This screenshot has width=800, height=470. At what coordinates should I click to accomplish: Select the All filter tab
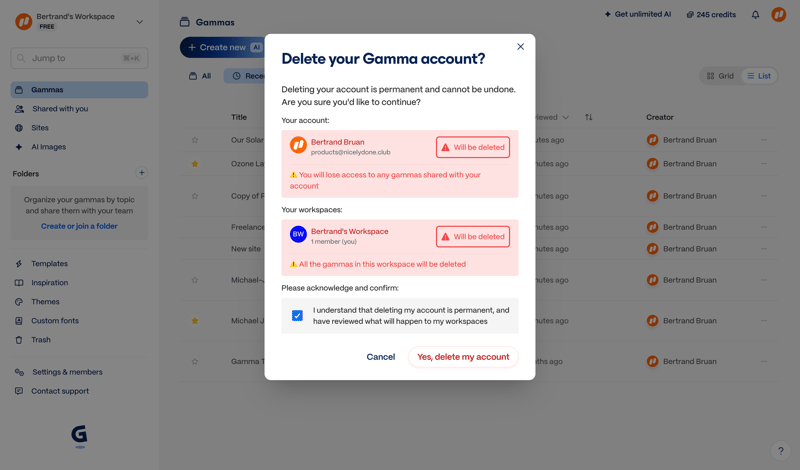[x=200, y=76]
